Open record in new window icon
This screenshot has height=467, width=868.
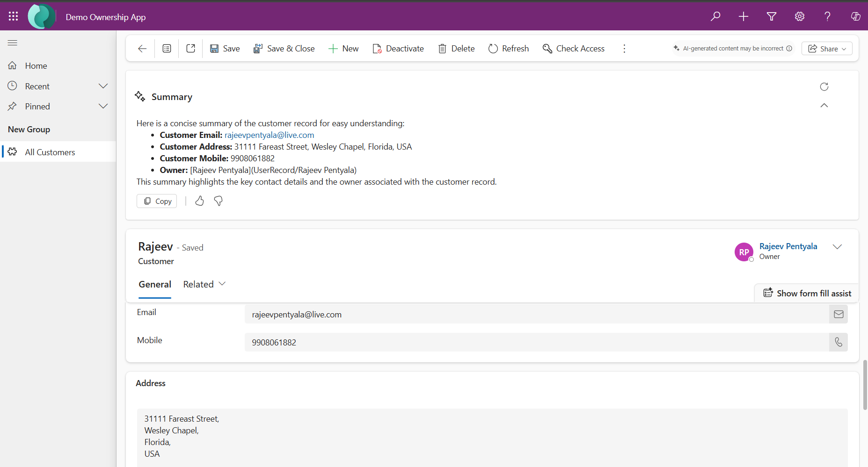pos(190,49)
